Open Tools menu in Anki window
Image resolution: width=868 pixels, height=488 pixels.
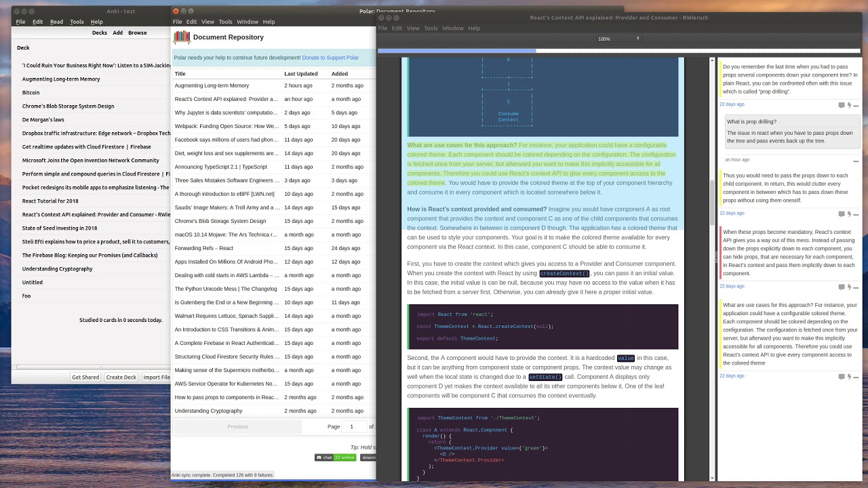77,22
